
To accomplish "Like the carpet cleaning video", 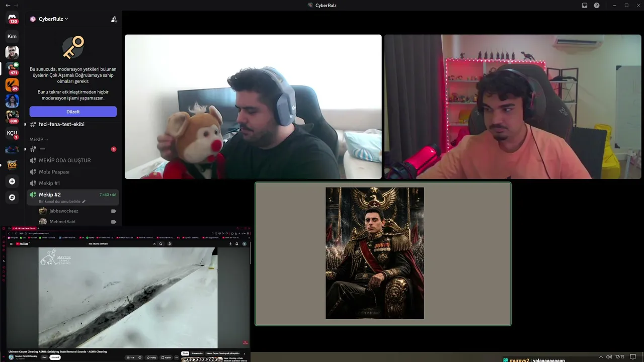I will click(x=131, y=357).
